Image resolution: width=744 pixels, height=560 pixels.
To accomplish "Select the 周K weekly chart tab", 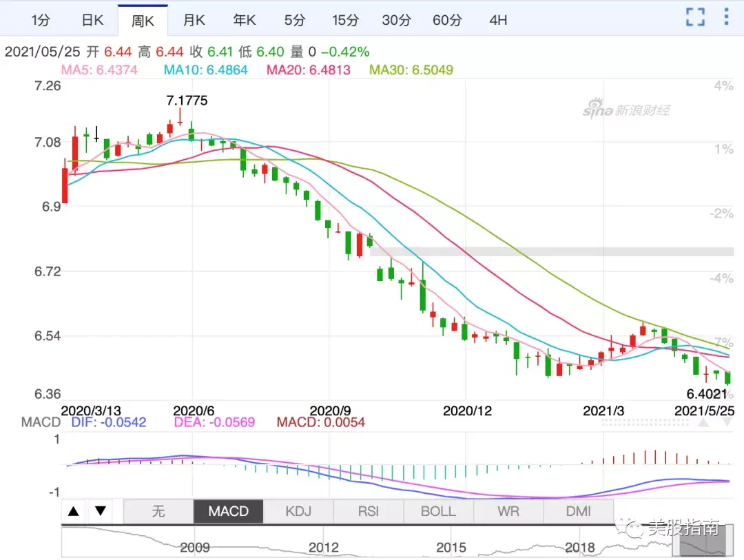I will (143, 21).
